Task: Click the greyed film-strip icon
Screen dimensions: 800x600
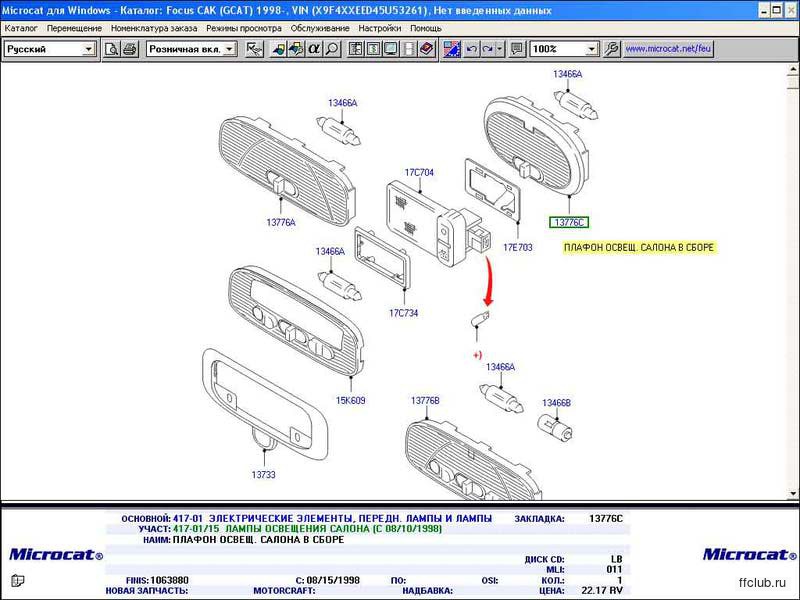Action: pos(409,49)
